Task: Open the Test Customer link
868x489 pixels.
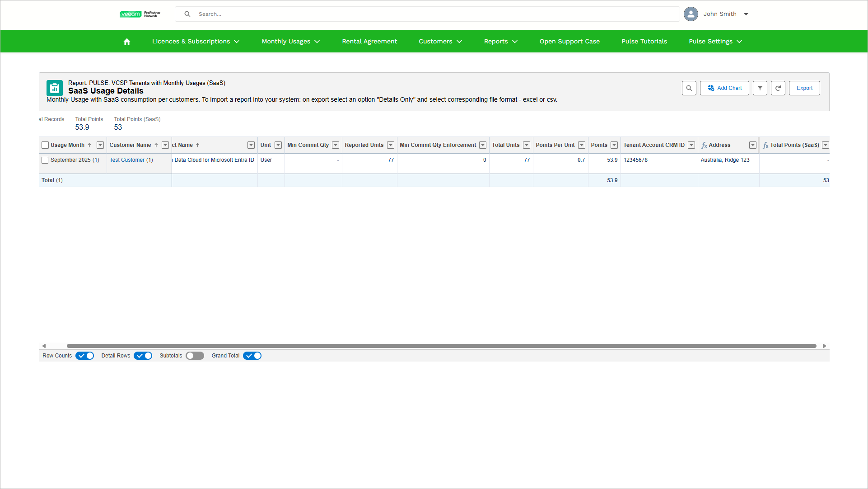Action: point(127,160)
